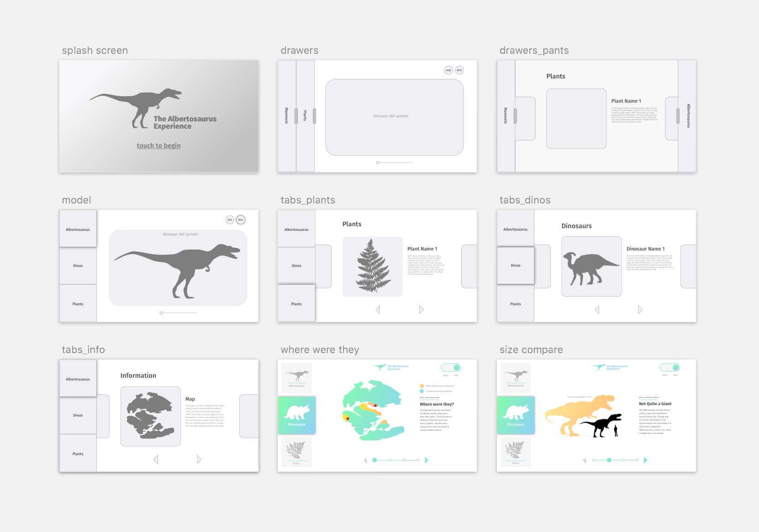The width and height of the screenshot is (759, 532).
Task: Click the dinosaur silhouette logo on splash screen
Action: 136,108
